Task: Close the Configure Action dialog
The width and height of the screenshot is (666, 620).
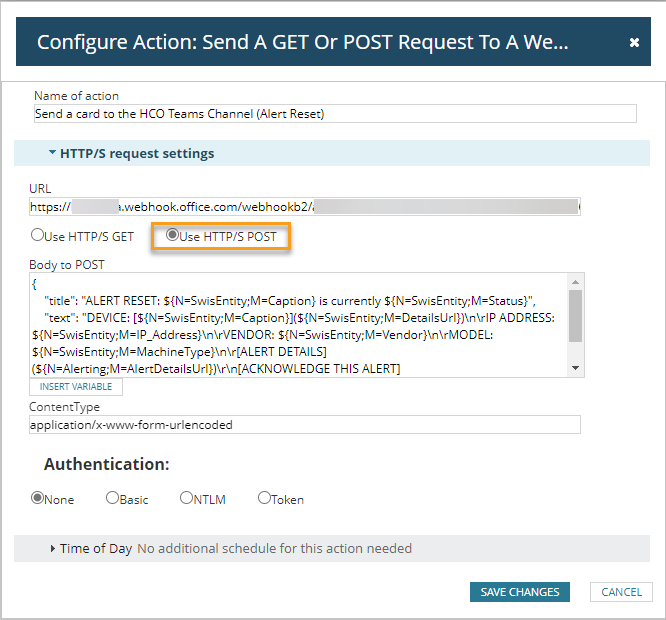Action: pyautogui.click(x=634, y=42)
